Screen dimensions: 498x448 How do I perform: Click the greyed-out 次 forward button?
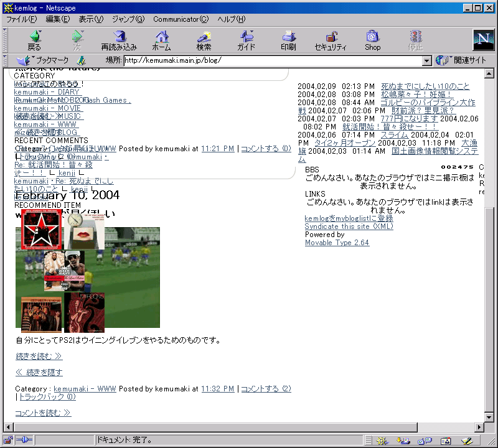click(77, 40)
